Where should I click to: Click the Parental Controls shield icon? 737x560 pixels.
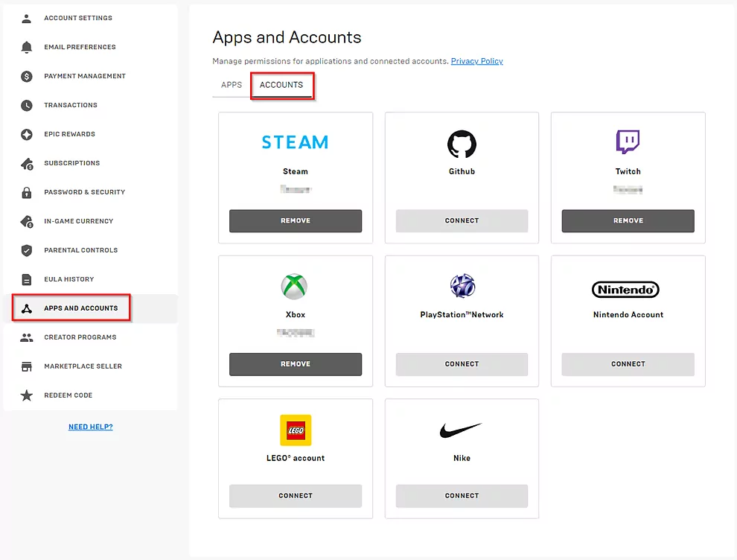pos(27,250)
